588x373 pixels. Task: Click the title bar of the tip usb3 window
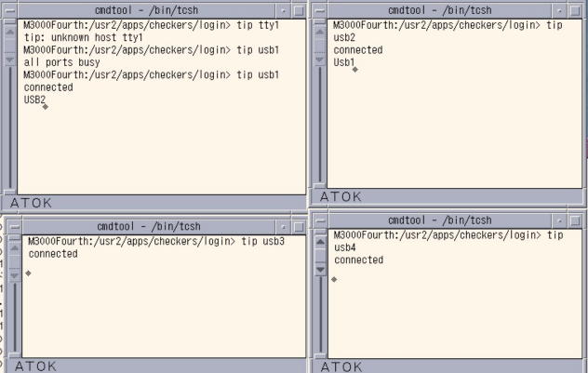click(149, 227)
